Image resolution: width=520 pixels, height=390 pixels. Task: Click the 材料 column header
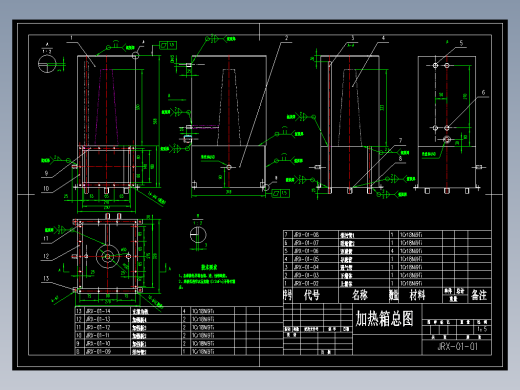pos(417,295)
